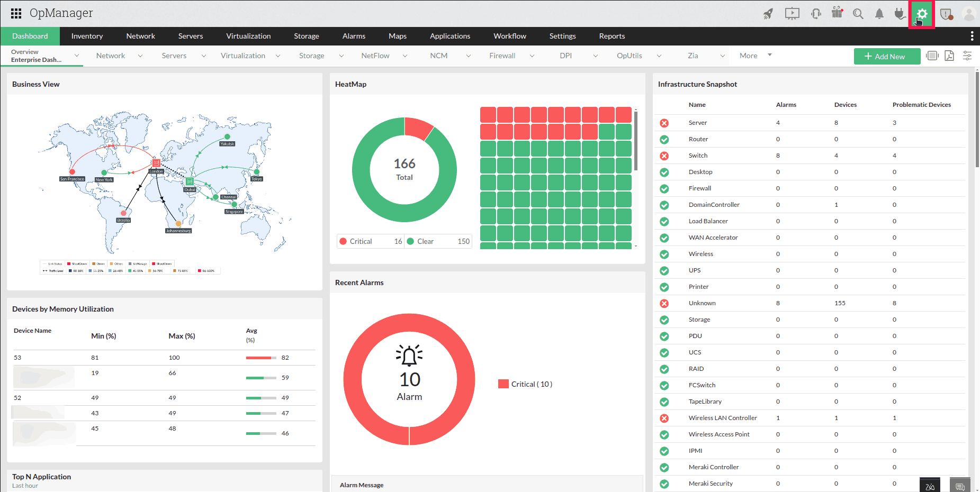Screen dimensions: 980x492
Task: Go to the Alarms menu
Action: click(x=354, y=36)
